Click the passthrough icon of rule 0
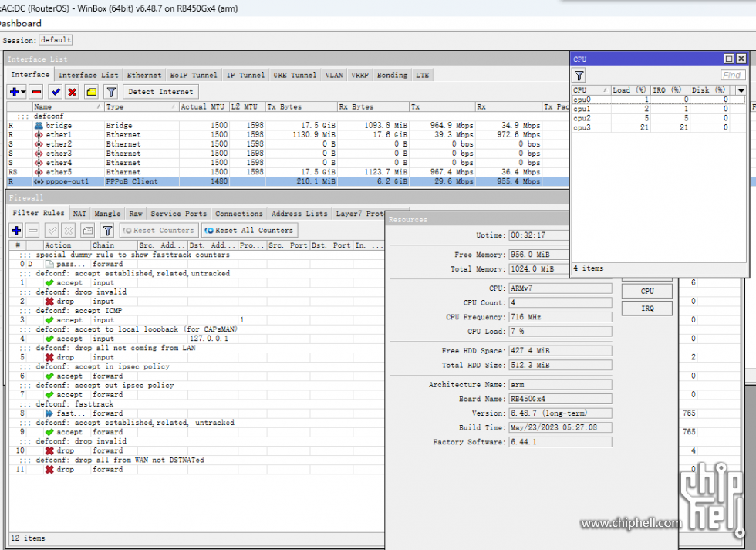 49,264
